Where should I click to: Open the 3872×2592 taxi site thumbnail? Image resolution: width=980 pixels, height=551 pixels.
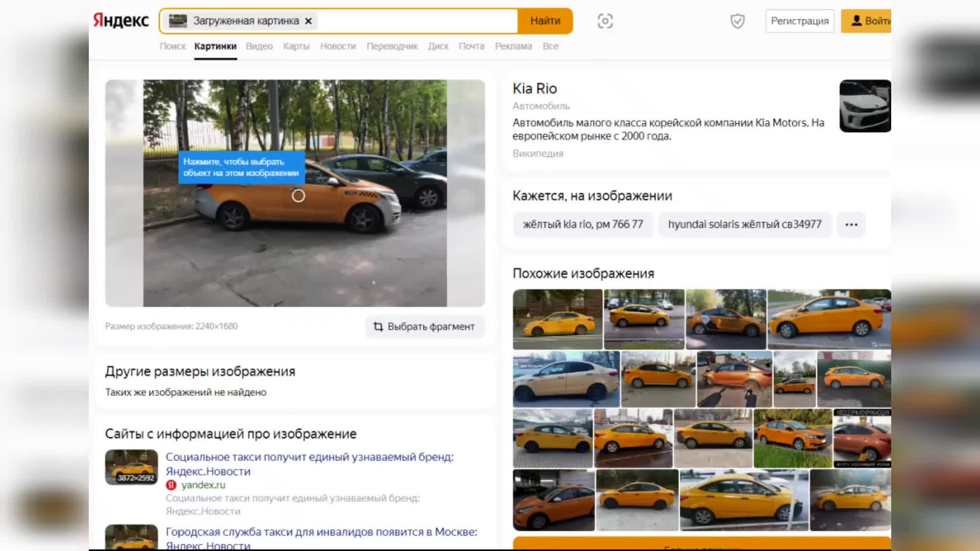[131, 467]
